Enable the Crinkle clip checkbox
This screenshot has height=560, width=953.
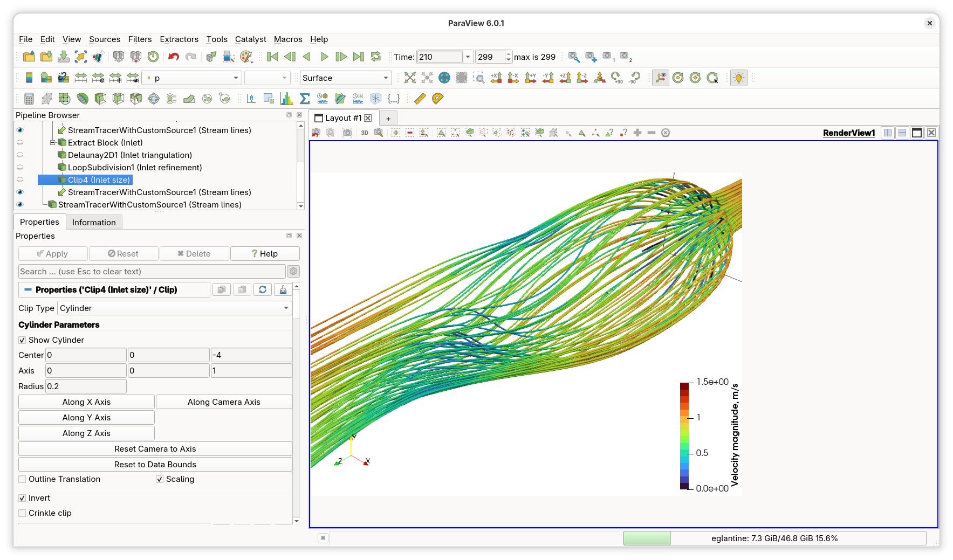pos(22,513)
